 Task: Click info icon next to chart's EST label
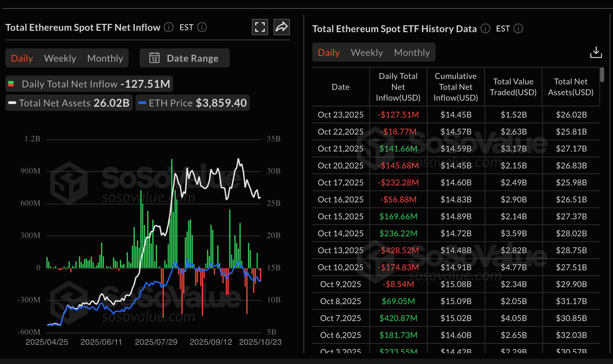[202, 27]
